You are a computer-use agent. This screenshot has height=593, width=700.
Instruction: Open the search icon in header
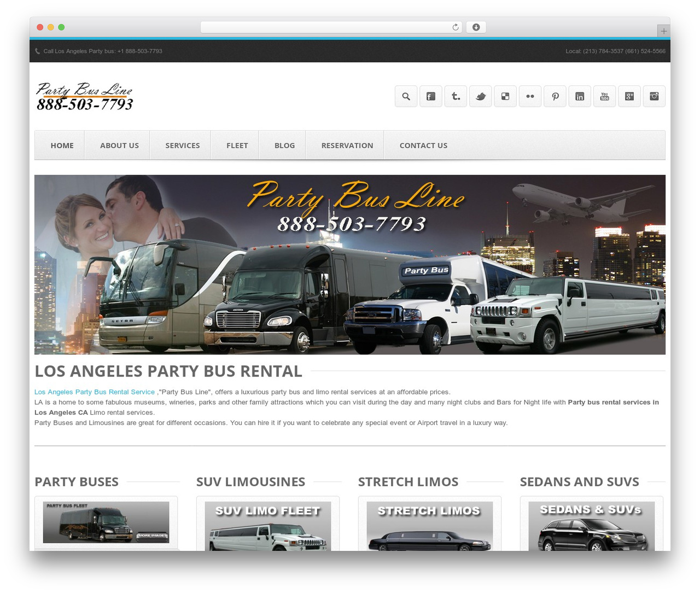click(x=406, y=96)
